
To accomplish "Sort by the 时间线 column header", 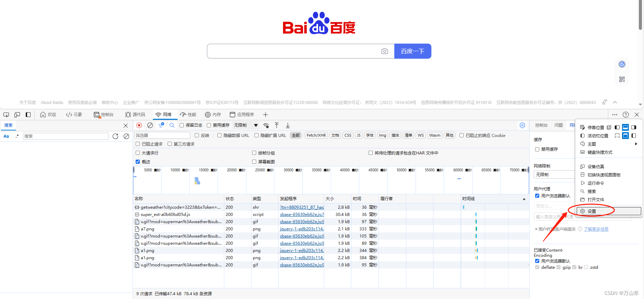I will (x=495, y=199).
